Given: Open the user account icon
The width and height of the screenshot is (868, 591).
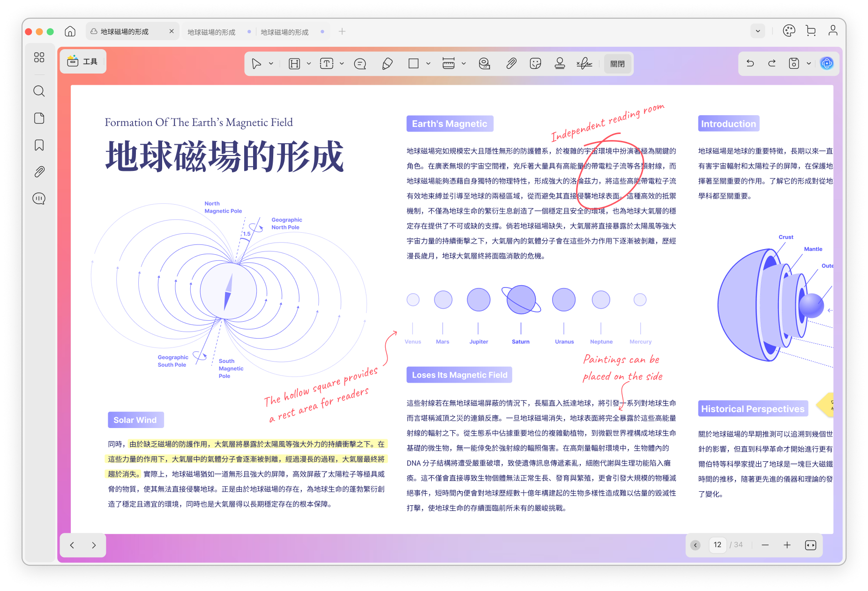Looking at the screenshot, I should tap(833, 31).
